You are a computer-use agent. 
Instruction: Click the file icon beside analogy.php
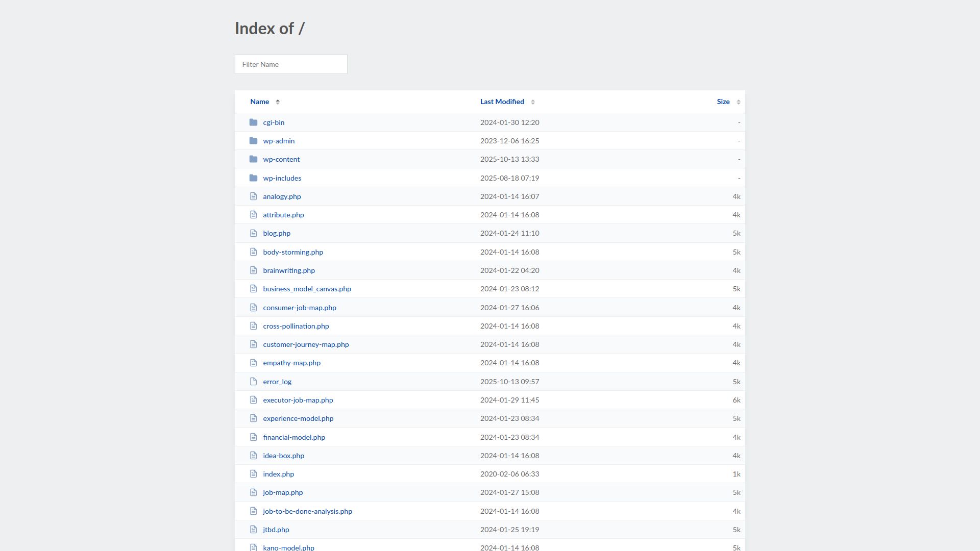pyautogui.click(x=253, y=196)
